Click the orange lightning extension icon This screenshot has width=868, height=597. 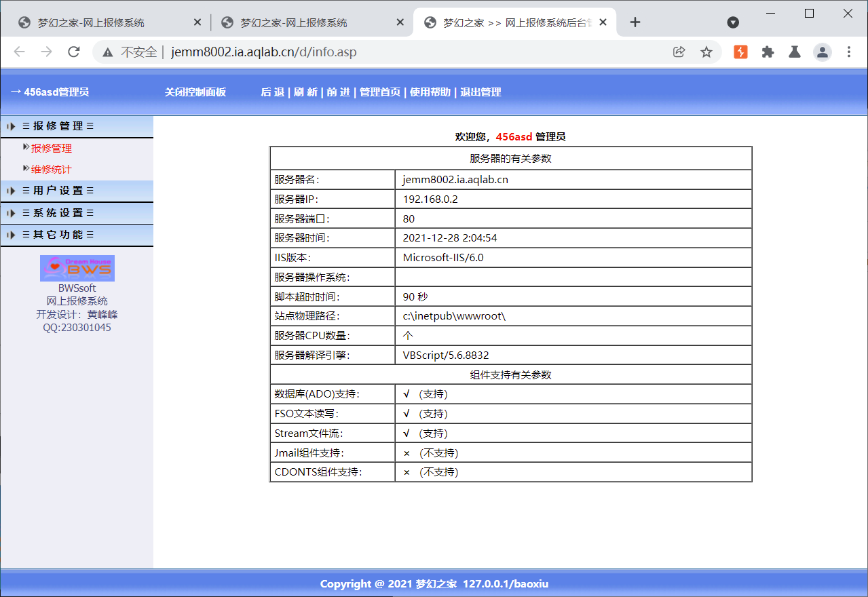point(740,51)
